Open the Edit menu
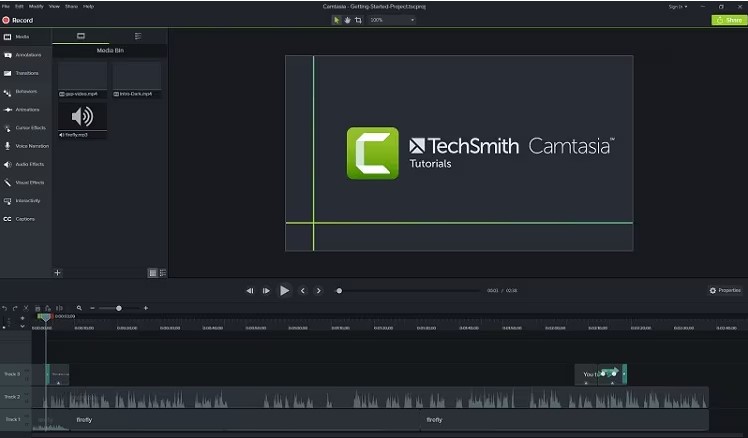The image size is (748, 438). click(x=19, y=7)
